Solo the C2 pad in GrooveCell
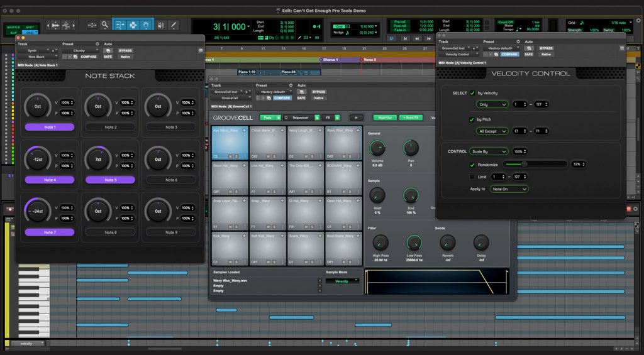Screen dimensions: 644x355 click(x=236, y=156)
